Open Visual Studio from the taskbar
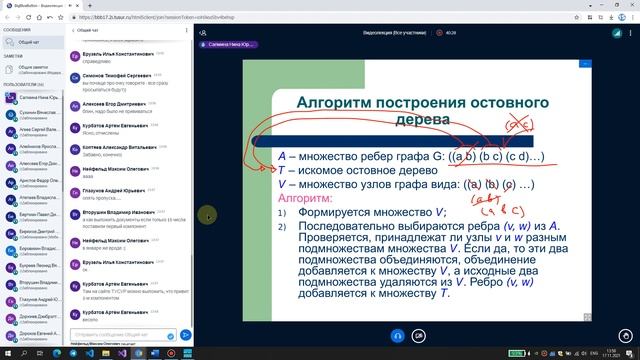The width and height of the screenshot is (640, 360). coord(122,353)
